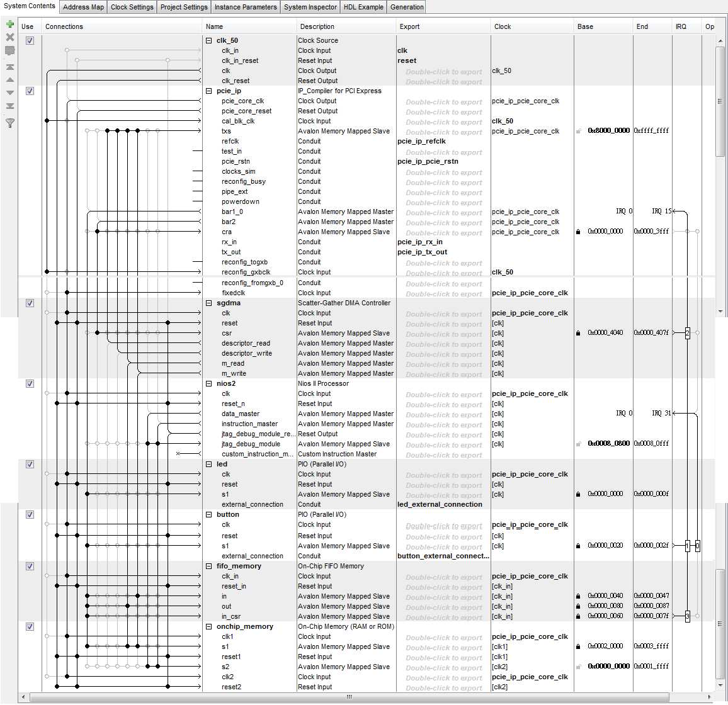Click lock icon for fifo_memory in address

tap(578, 596)
